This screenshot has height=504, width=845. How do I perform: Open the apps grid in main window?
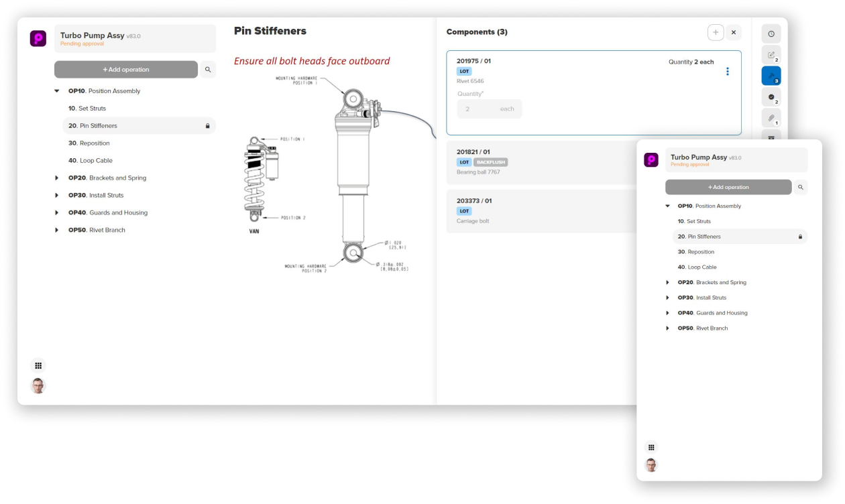click(38, 366)
